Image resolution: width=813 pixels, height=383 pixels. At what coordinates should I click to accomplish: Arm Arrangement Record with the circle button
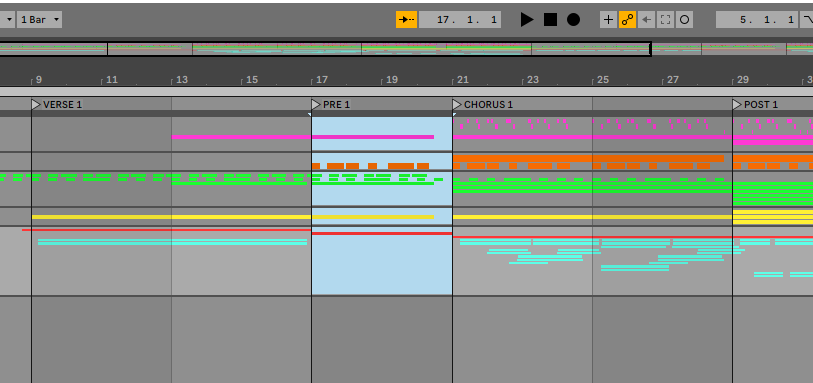573,20
